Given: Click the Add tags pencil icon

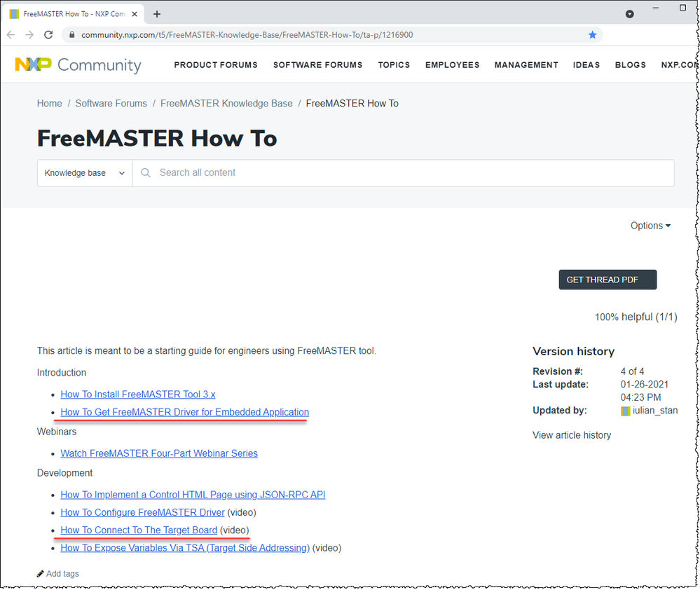Looking at the screenshot, I should click(x=41, y=573).
